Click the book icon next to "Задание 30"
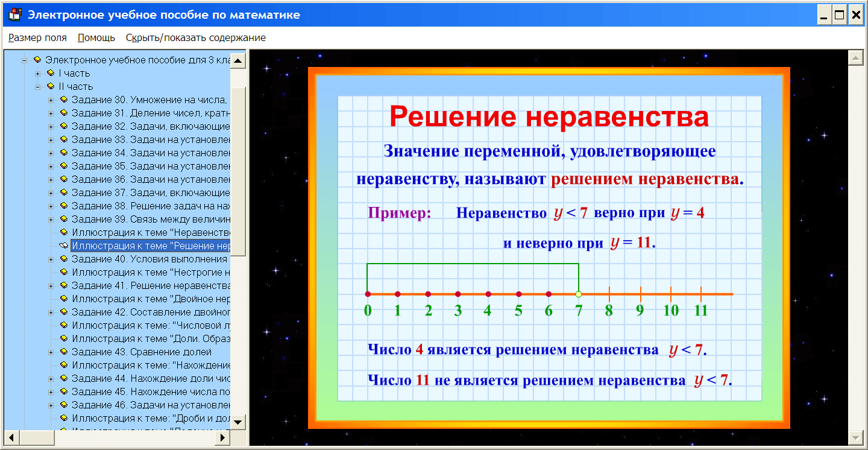This screenshot has width=868, height=450. 65,100
